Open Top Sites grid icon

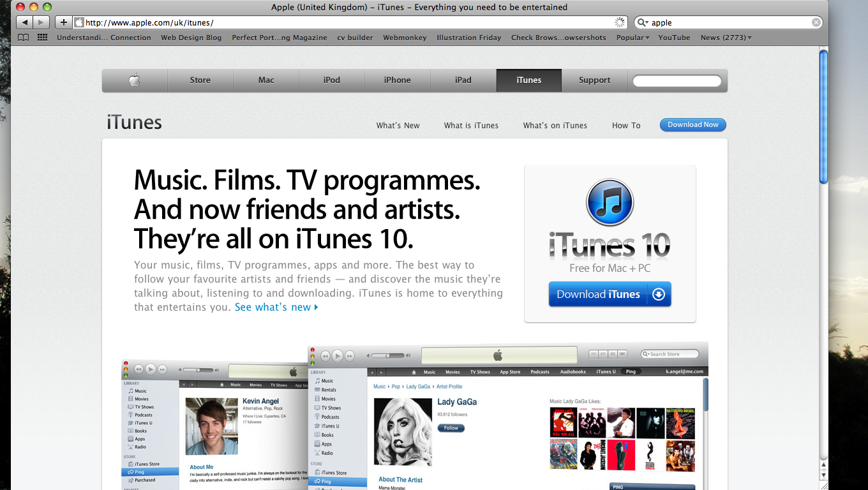coord(43,38)
